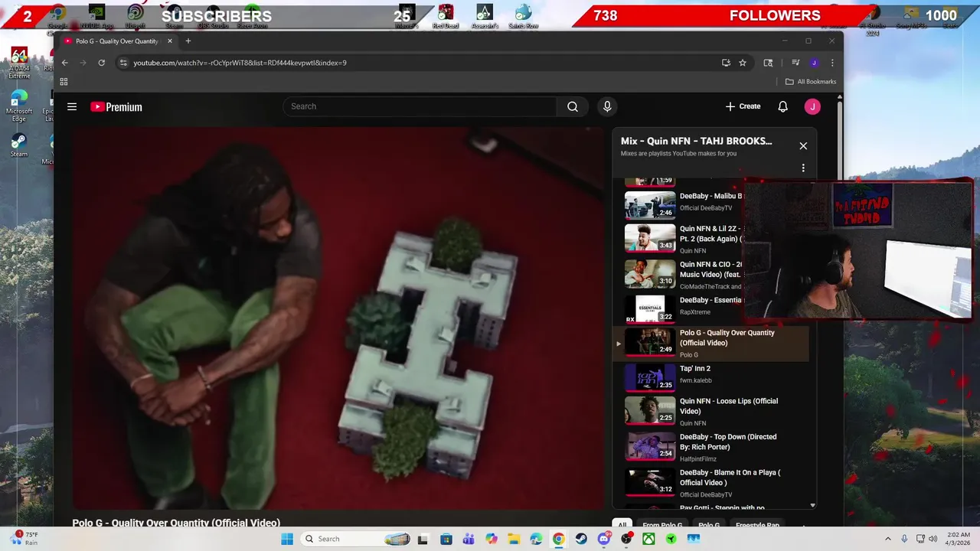Viewport: 980px width, 551px height.
Task: Start voice search with microphone icon
Action: [x=607, y=106]
